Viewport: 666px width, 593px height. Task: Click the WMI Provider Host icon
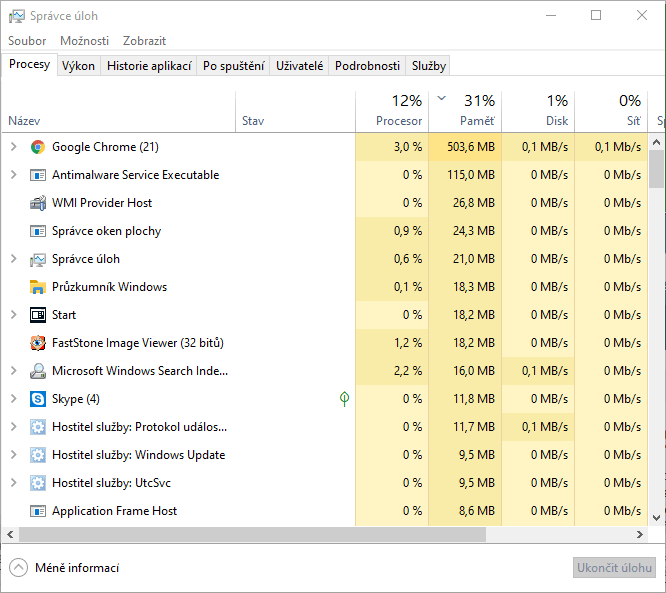point(38,203)
